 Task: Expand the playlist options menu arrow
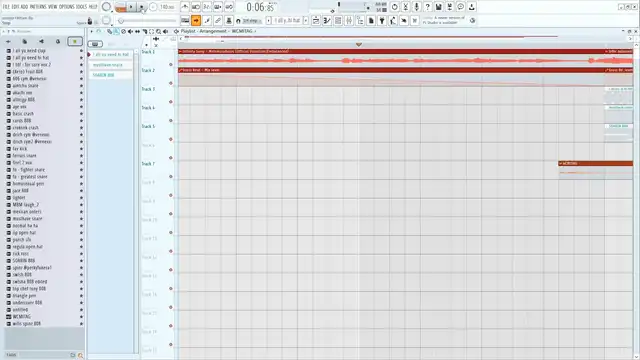pyautogui.click(x=91, y=31)
